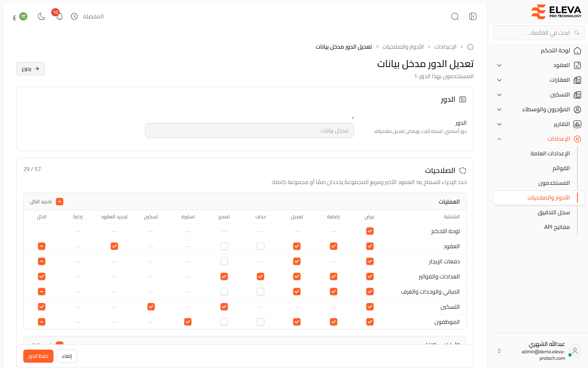Image resolution: width=588 pixels, height=368 pixels.
Task: Expand التقارير sidebar submenu chevron
Action: 499,124
